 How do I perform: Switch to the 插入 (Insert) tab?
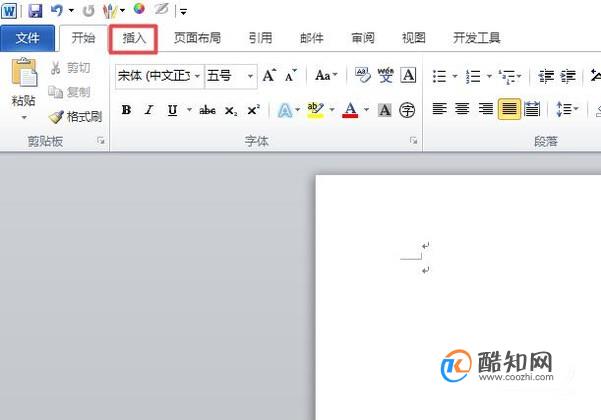(134, 38)
